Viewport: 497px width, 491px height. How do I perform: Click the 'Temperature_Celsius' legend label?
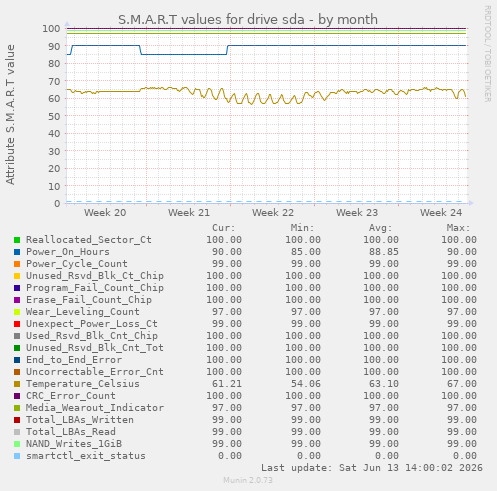(x=83, y=384)
